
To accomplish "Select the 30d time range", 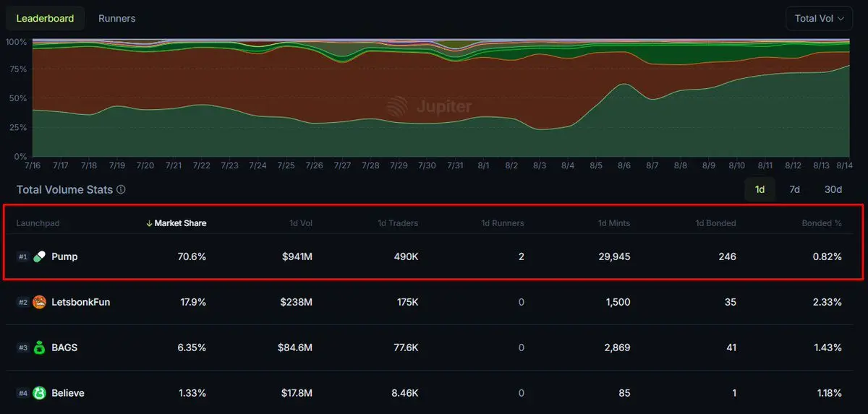I will pyautogui.click(x=833, y=189).
